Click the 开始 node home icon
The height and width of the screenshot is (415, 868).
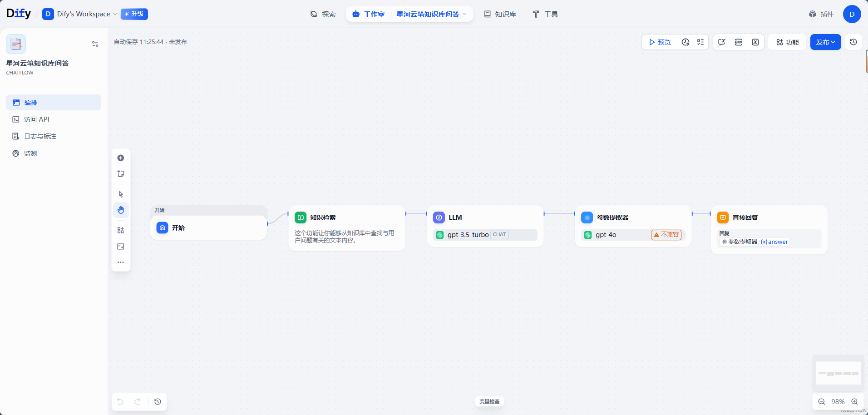pyautogui.click(x=163, y=227)
